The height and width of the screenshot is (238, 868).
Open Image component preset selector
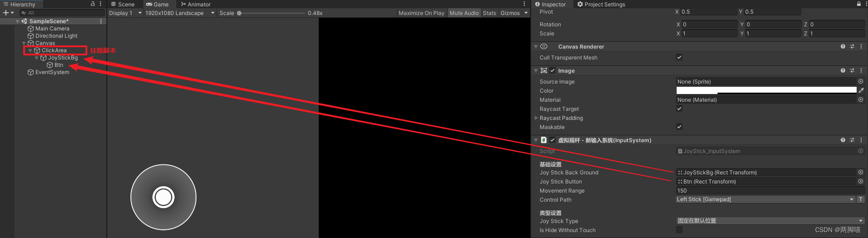(x=852, y=70)
